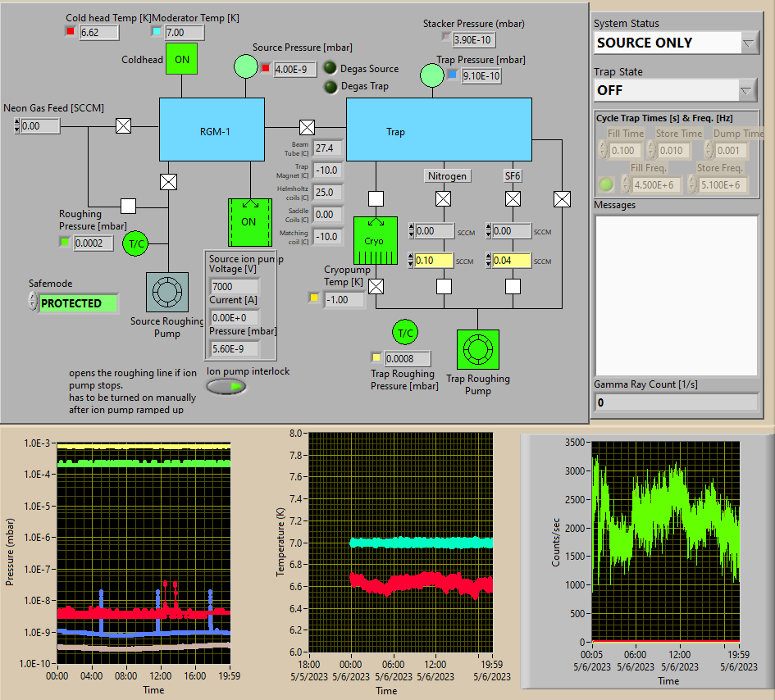Click the valve under the Nitrogen label

(443, 199)
